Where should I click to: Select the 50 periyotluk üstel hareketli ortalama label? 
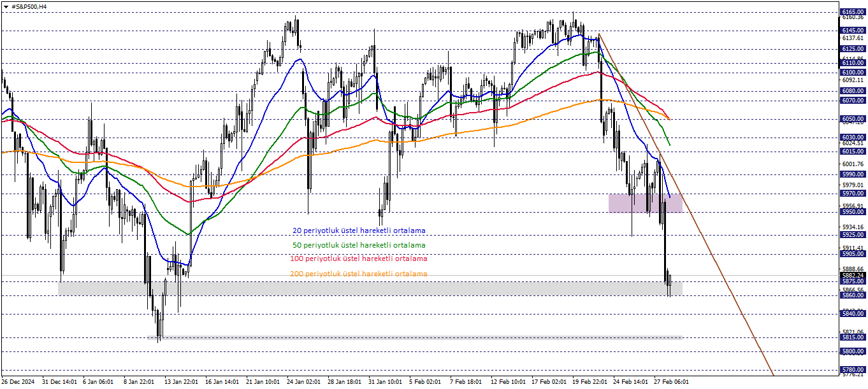[359, 244]
